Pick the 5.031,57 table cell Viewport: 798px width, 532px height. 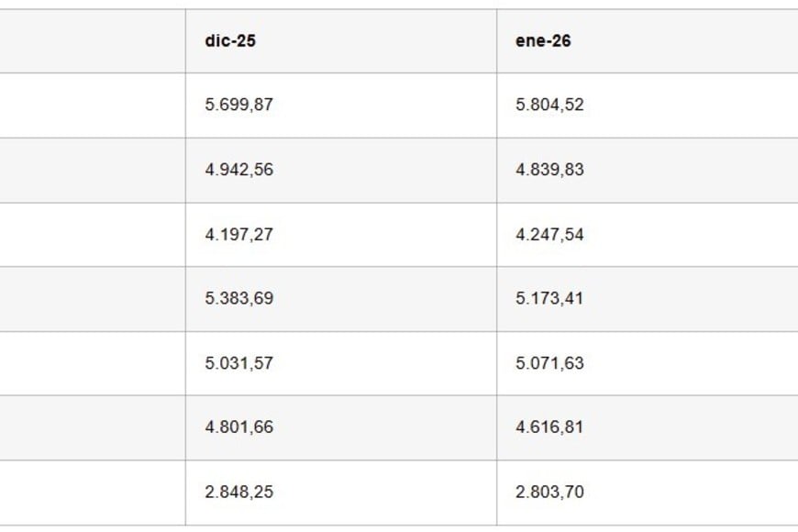tap(239, 363)
